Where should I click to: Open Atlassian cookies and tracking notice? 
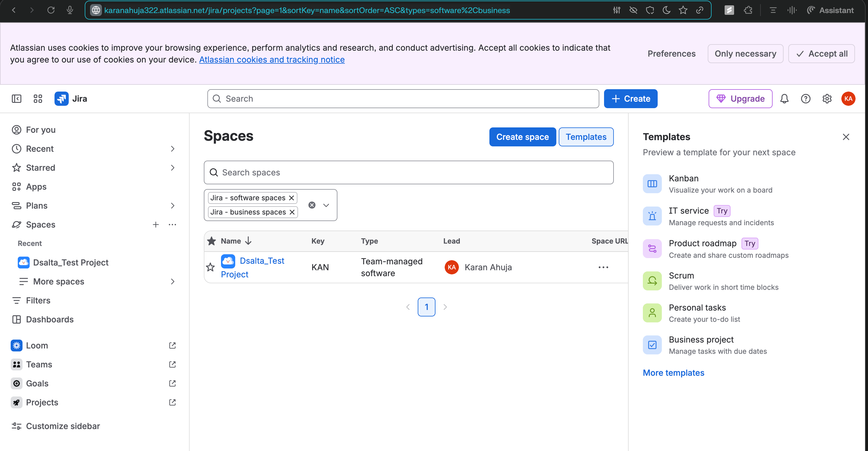point(272,60)
